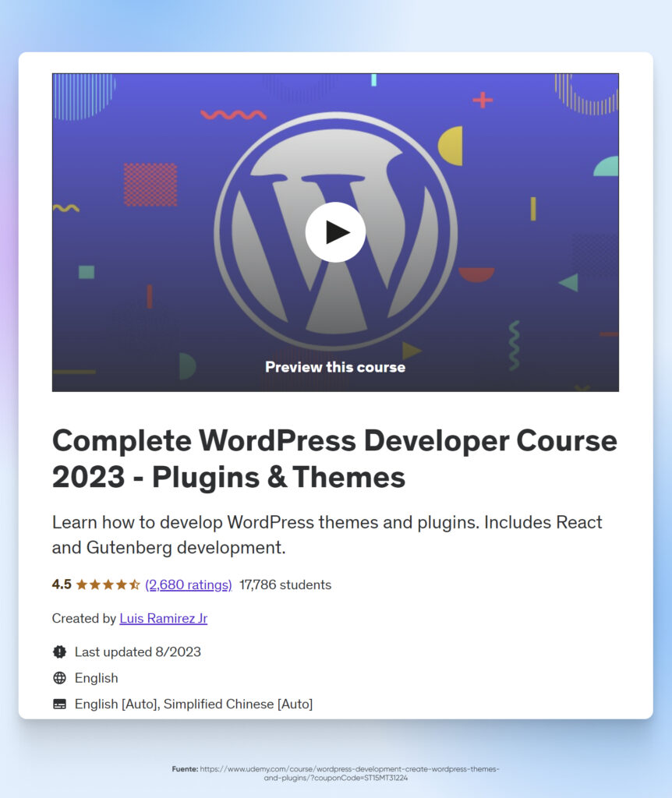The image size is (672, 798).
Task: Click the closed captions icon
Action: point(59,704)
